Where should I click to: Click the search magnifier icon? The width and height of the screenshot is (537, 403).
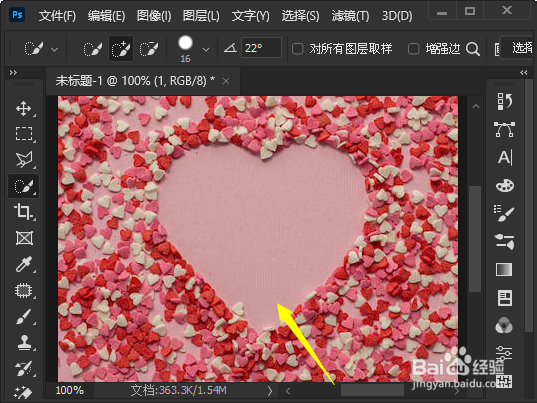473,49
